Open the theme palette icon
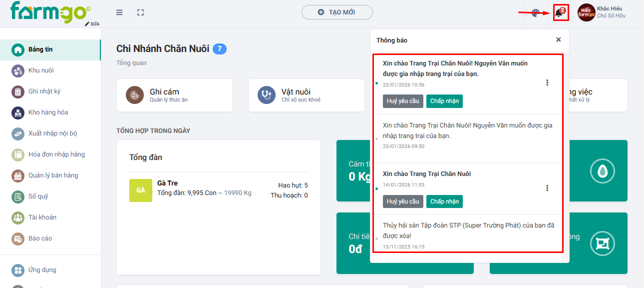 coord(535,13)
